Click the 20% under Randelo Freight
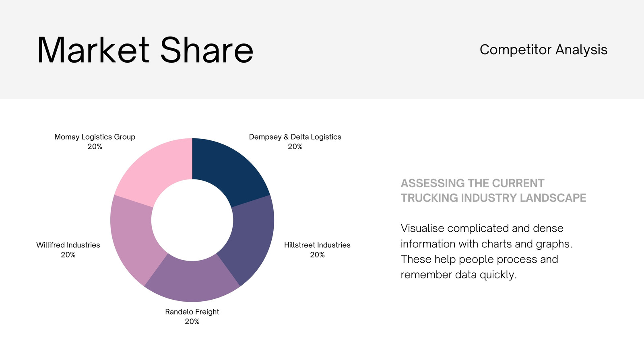644x362 pixels. (x=192, y=321)
